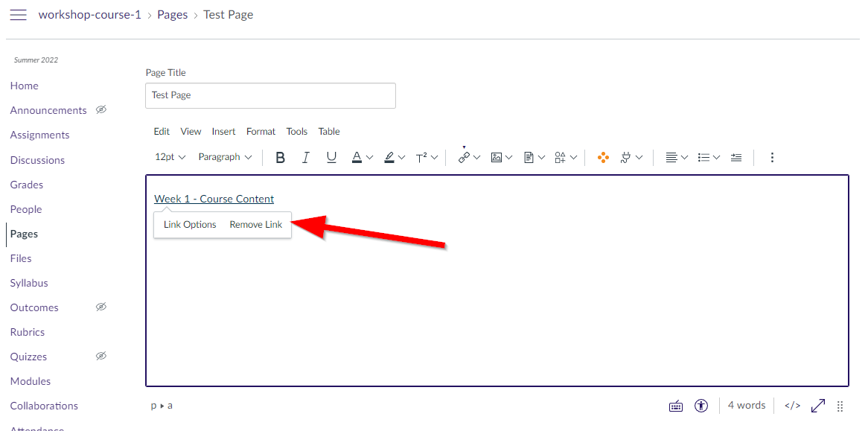Click the editor resize handle dots
Image resolution: width=868 pixels, height=431 pixels.
(x=840, y=406)
